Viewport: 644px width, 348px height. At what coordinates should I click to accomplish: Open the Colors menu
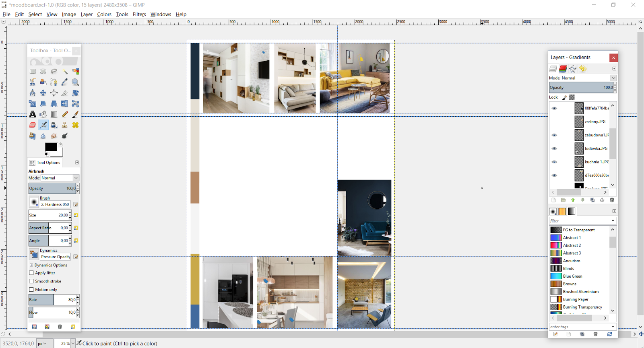pos(104,14)
